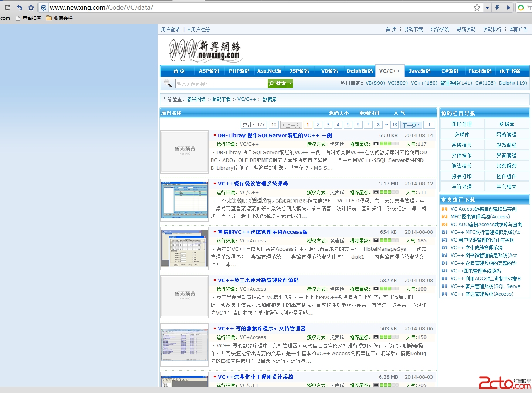Open the VC++ 仓库管理系统的完整的毕 link
Viewport: 532px width, 393px height.
(x=483, y=263)
